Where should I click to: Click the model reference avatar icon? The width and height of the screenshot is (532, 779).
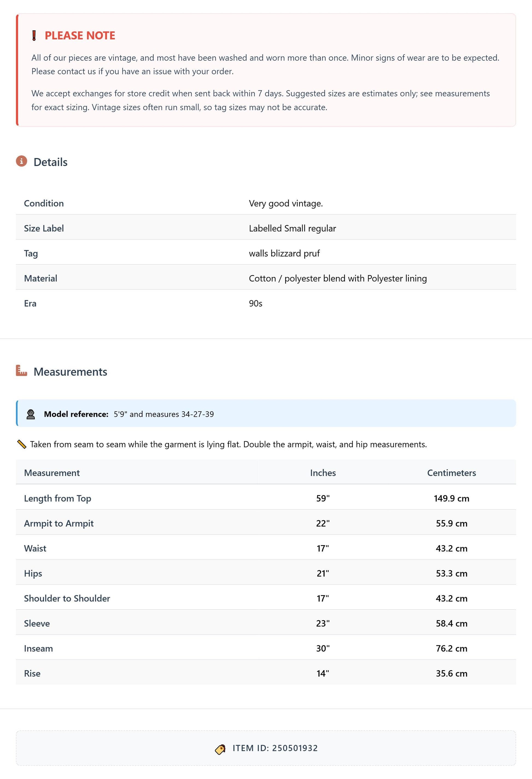tap(31, 414)
